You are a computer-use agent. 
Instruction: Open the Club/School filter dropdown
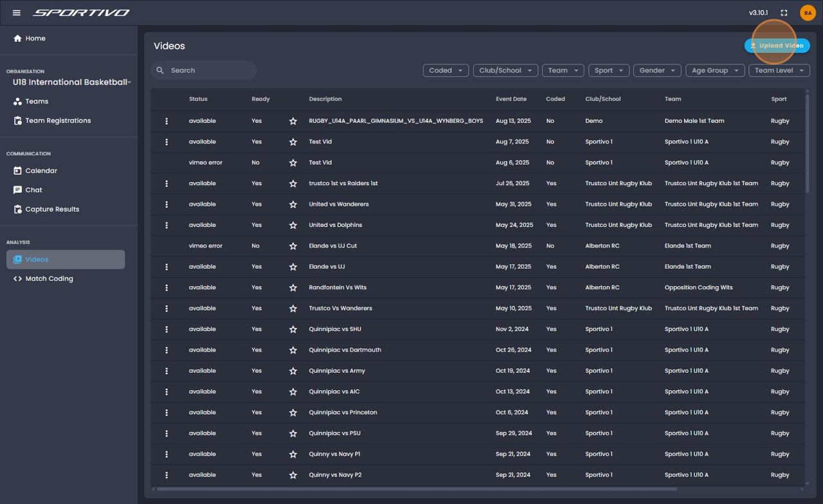(505, 71)
